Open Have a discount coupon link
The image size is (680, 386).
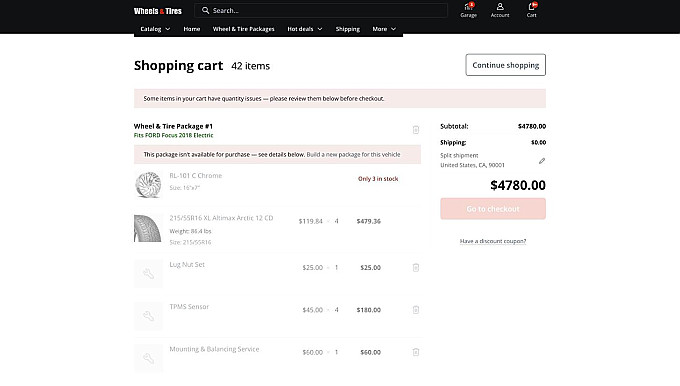493,241
